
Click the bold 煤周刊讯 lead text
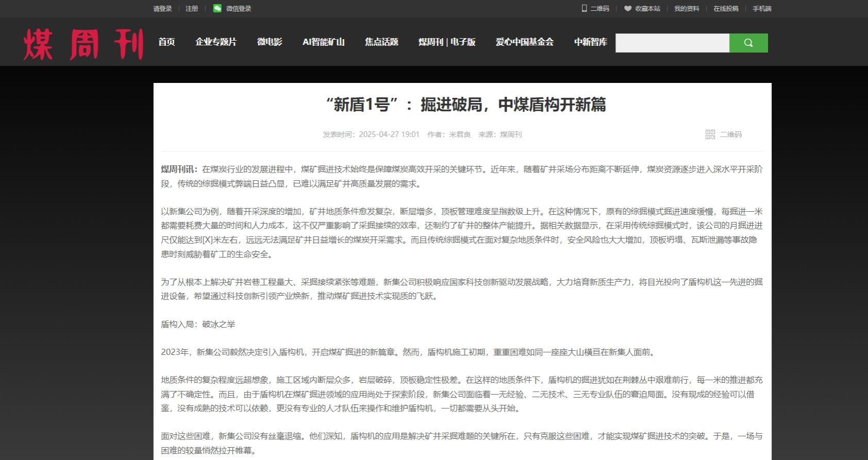(x=179, y=169)
